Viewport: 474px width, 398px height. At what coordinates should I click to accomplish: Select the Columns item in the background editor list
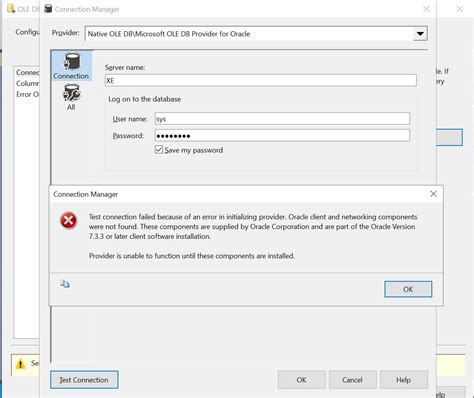pyautogui.click(x=28, y=83)
